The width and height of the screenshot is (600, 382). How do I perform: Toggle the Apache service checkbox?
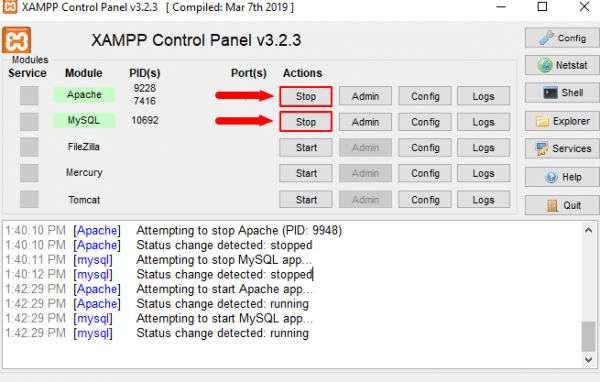pyautogui.click(x=29, y=95)
